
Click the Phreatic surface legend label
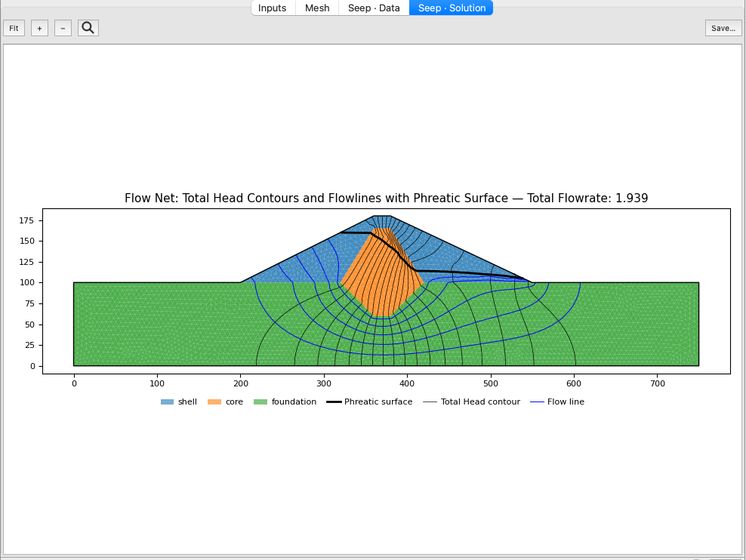[x=378, y=402]
